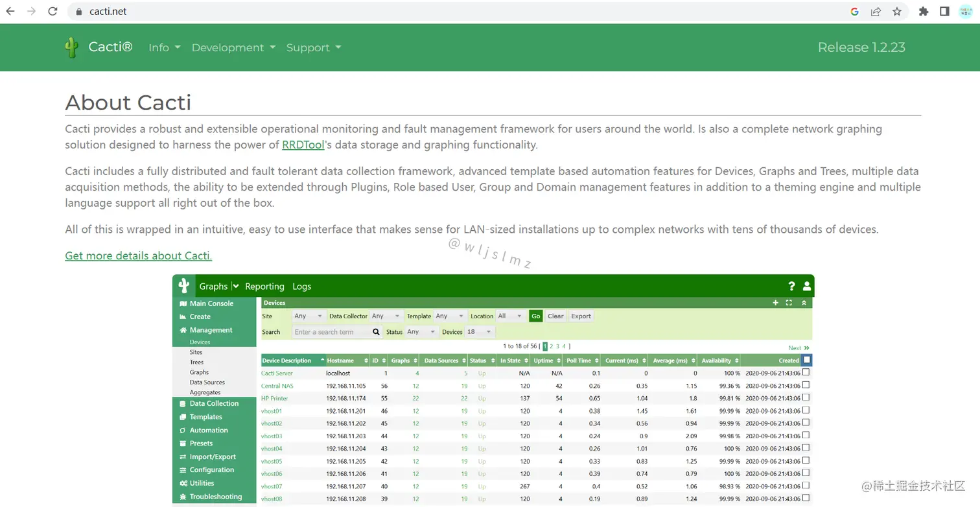Click the share page icon in address bar
This screenshot has height=507, width=980.
click(x=876, y=11)
